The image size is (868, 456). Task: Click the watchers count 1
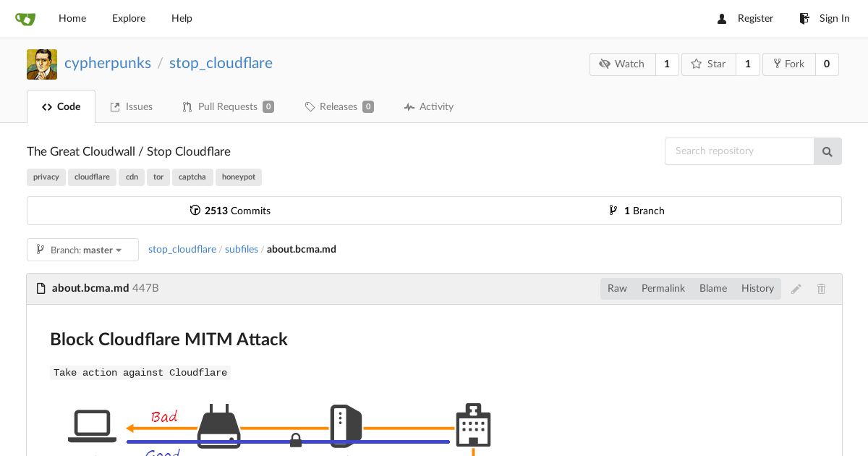[x=667, y=64]
